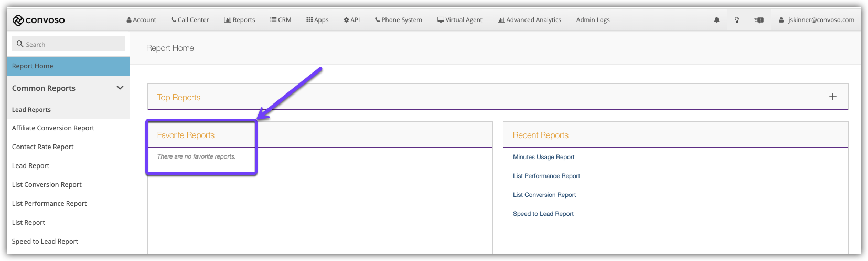
Task: Click the search magnifier icon
Action: [20, 44]
